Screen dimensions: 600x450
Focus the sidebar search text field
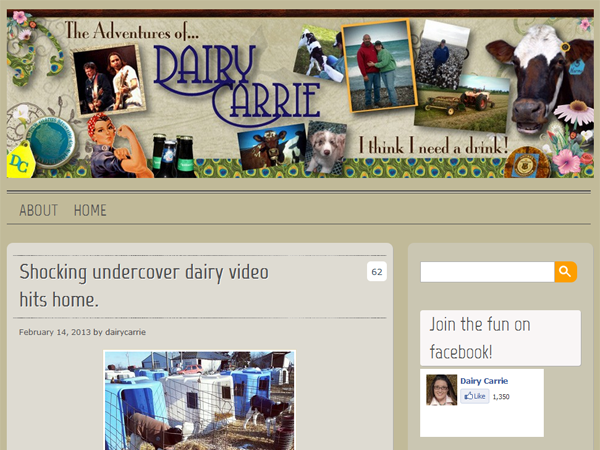pyautogui.click(x=487, y=272)
